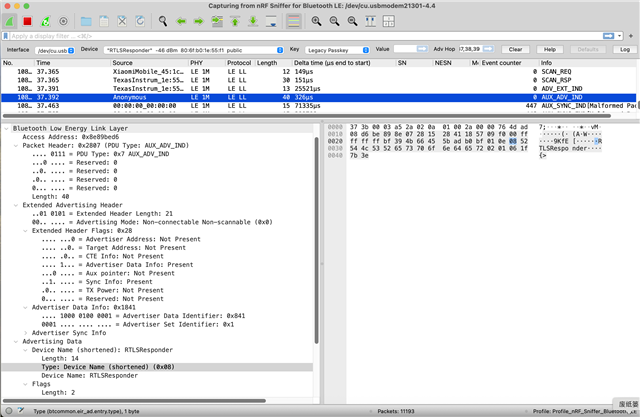Open the Device selection dropdown
The image size is (640, 417).
[190, 49]
